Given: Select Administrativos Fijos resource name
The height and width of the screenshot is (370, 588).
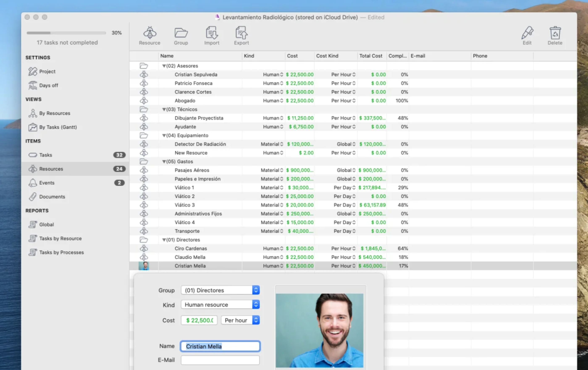Looking at the screenshot, I should [198, 214].
